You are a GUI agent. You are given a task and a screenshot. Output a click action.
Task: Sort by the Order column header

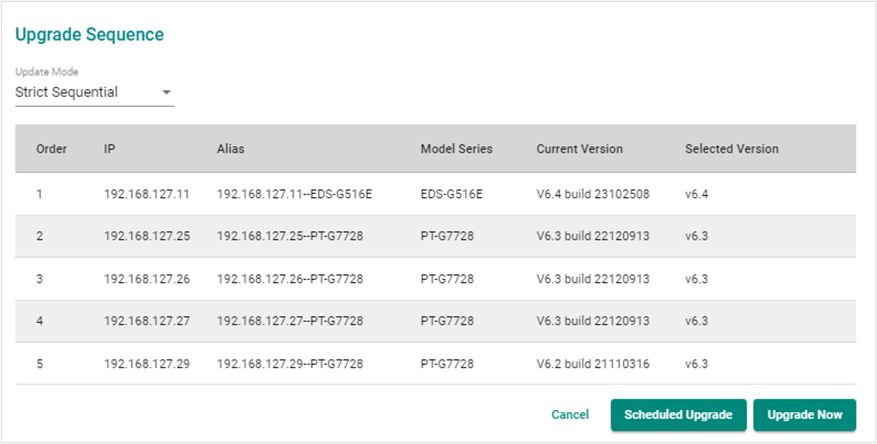[x=51, y=149]
